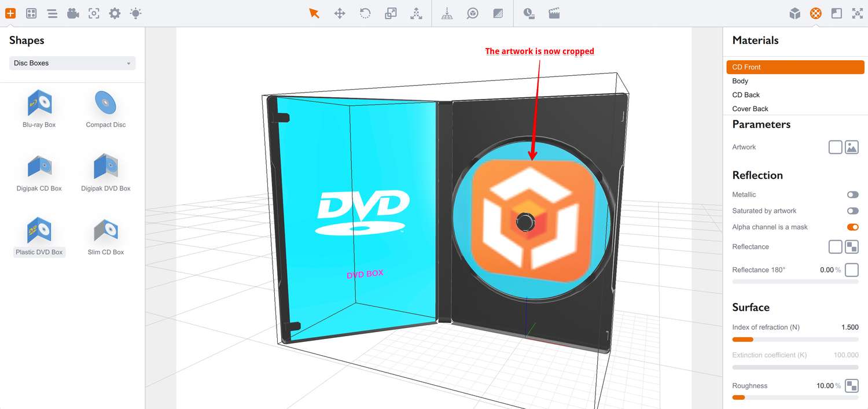
Task: Adjust the Index of refraction slider
Action: (x=796, y=340)
